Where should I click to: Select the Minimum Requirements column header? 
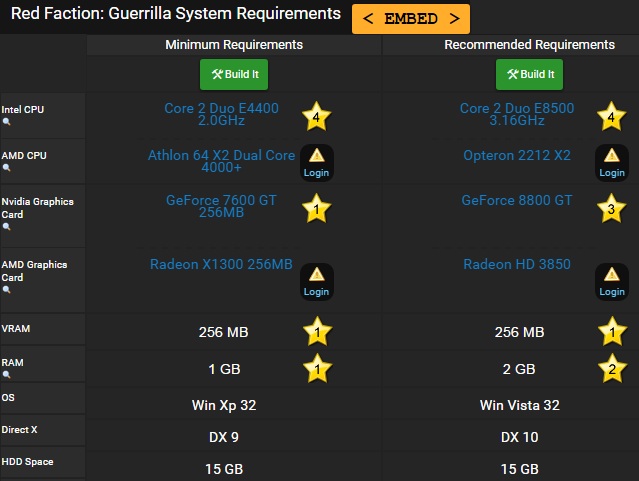(x=234, y=45)
